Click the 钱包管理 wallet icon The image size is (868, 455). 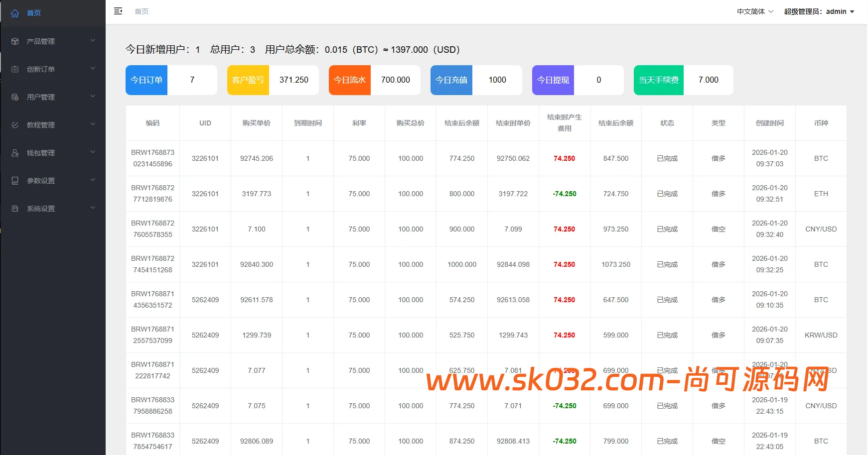click(14, 152)
